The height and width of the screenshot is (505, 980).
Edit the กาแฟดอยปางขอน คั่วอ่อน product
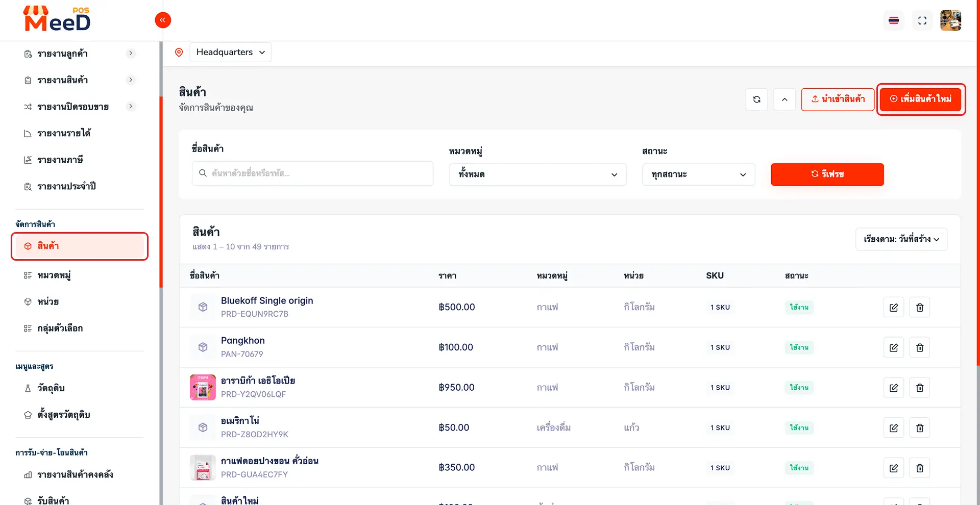(x=894, y=468)
